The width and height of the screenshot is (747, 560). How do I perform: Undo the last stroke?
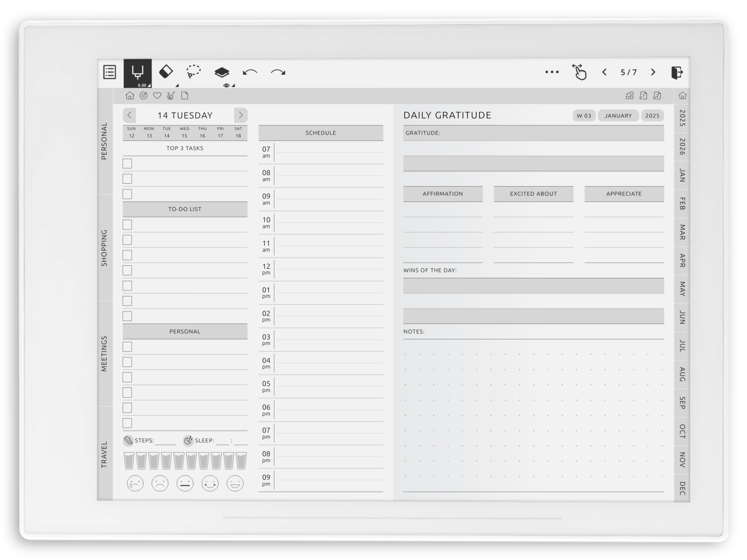[249, 73]
